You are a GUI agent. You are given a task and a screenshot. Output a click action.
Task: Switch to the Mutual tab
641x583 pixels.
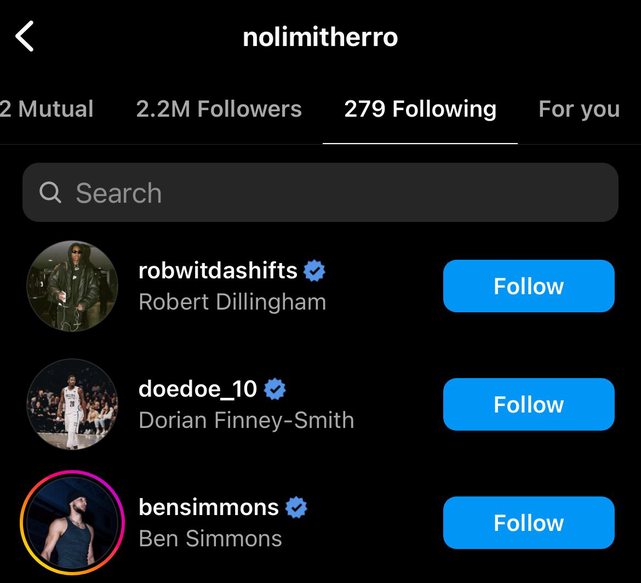coord(47,109)
